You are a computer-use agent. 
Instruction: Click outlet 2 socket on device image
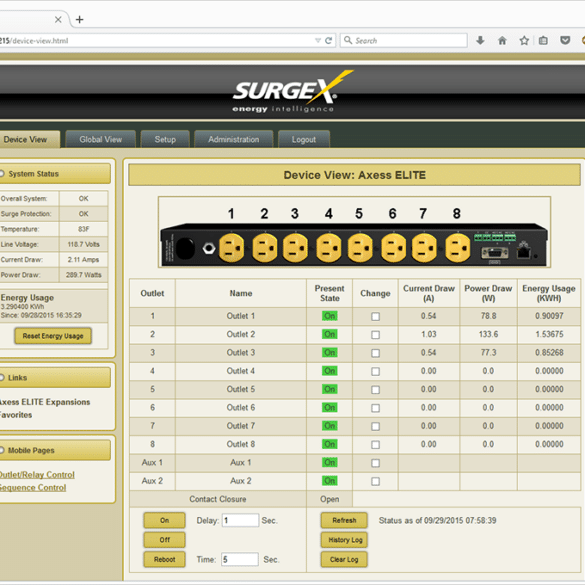pyautogui.click(x=265, y=248)
